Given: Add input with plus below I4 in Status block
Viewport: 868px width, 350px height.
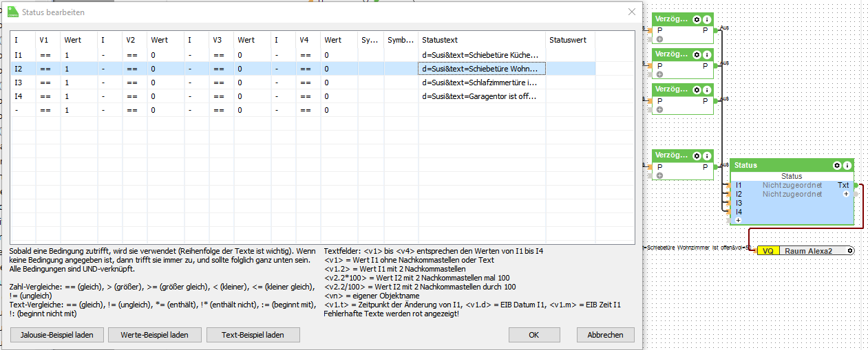Looking at the screenshot, I should coord(739,221).
